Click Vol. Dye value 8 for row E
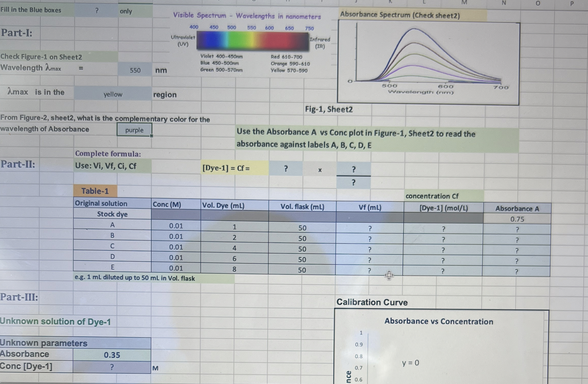Screen dimensions: 588x384 [x=234, y=269]
